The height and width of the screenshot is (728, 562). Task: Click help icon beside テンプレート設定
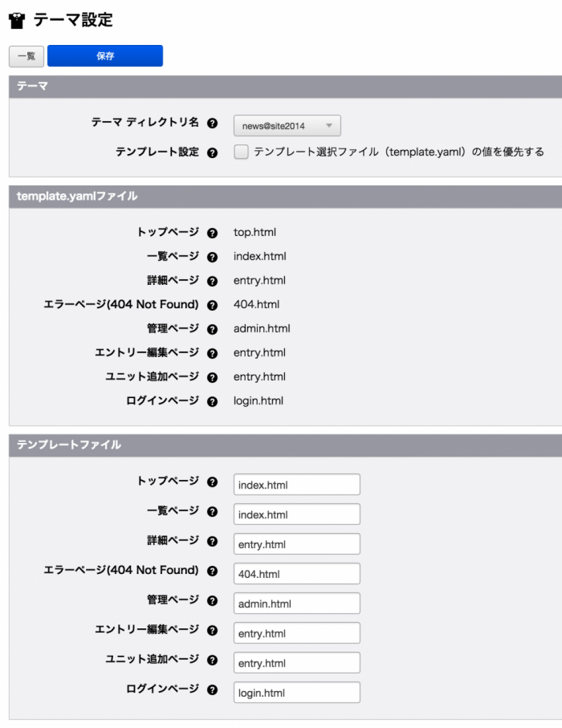(x=212, y=153)
